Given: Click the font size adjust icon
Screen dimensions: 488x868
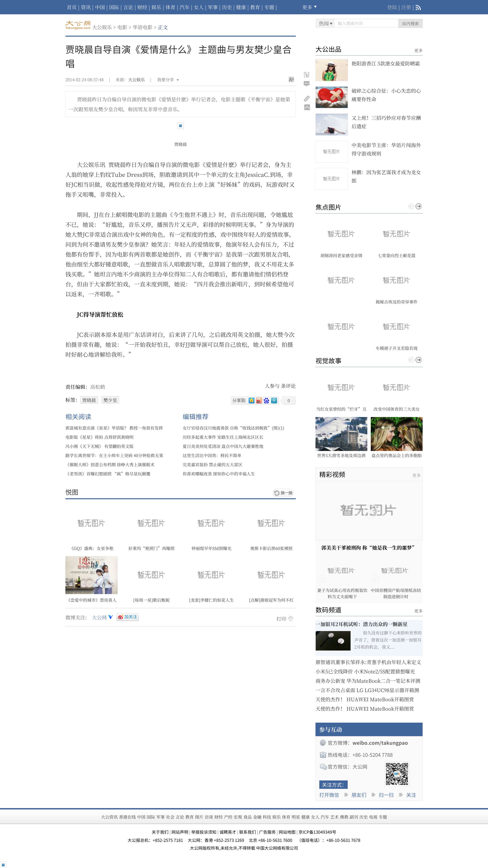Looking at the screenshot, I should pyautogui.click(x=291, y=80).
